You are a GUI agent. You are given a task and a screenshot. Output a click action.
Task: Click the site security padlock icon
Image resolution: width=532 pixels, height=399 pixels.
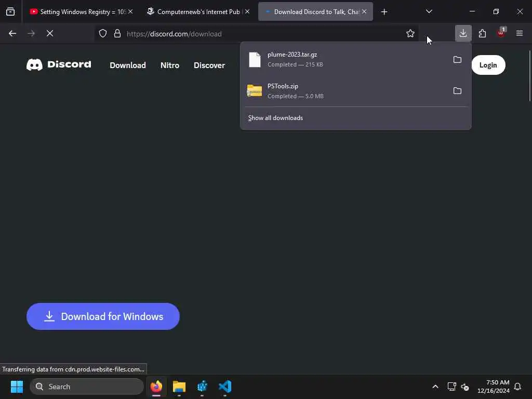pyautogui.click(x=117, y=34)
